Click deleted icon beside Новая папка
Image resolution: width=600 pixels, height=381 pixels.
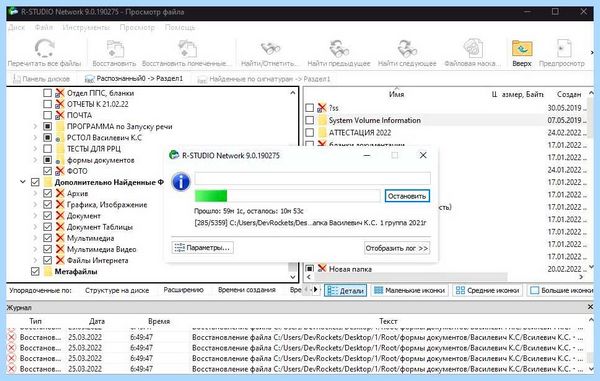coord(322,269)
